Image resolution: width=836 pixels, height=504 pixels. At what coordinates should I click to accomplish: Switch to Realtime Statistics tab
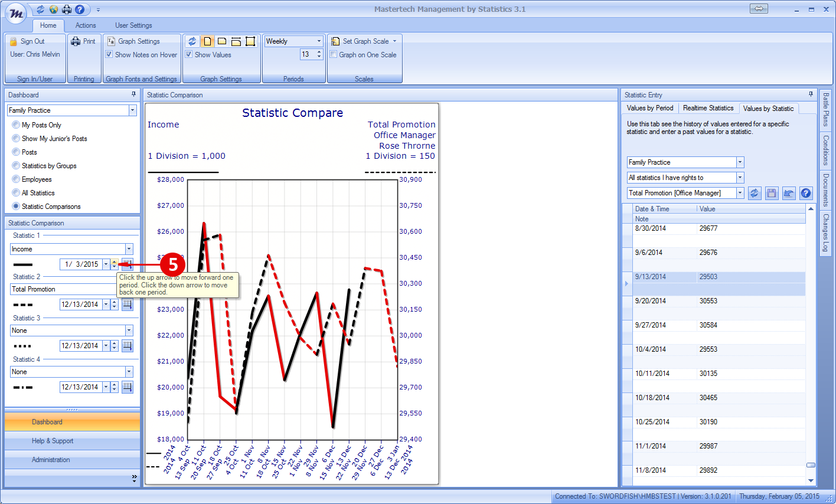tap(708, 108)
